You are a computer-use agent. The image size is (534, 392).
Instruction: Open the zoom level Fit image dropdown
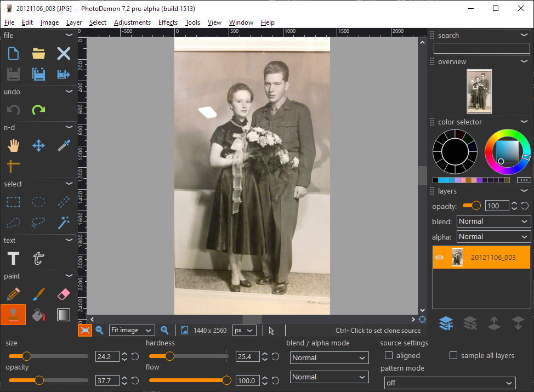(132, 331)
